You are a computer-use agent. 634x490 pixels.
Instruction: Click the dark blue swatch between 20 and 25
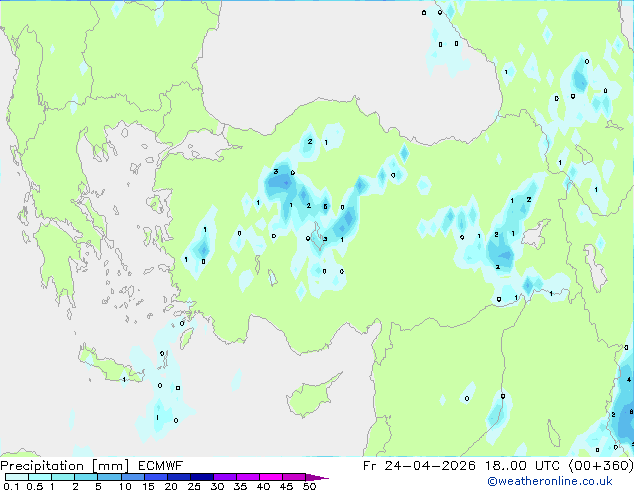[178, 477]
